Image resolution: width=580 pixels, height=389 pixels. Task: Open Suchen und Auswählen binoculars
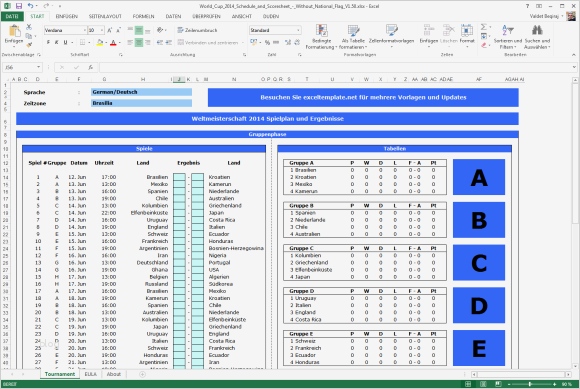[537, 37]
